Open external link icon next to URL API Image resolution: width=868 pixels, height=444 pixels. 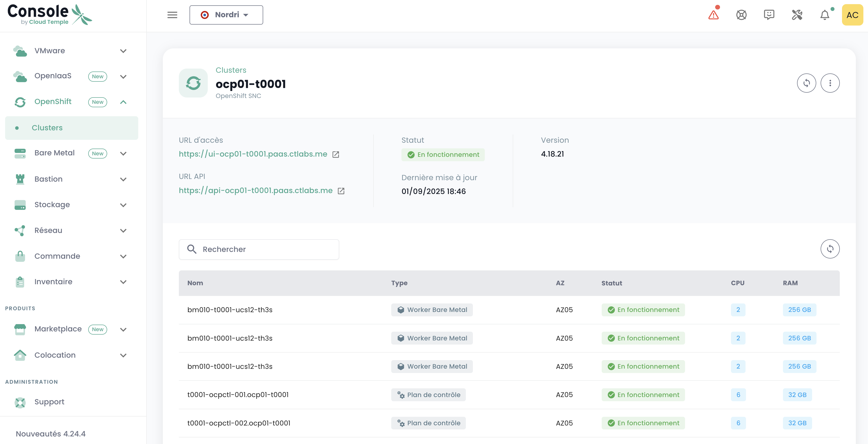(341, 191)
